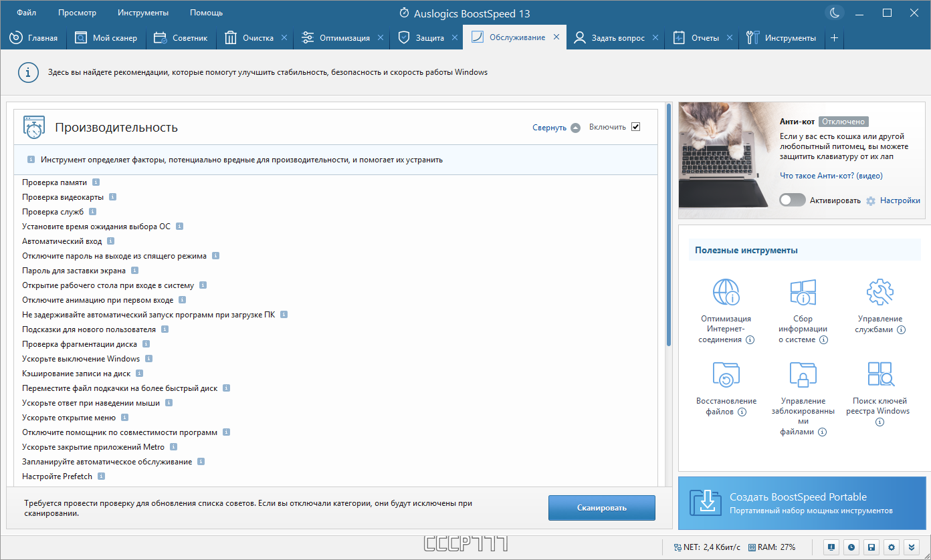Click info icon beside Проверка фрагментации диска

pyautogui.click(x=146, y=343)
